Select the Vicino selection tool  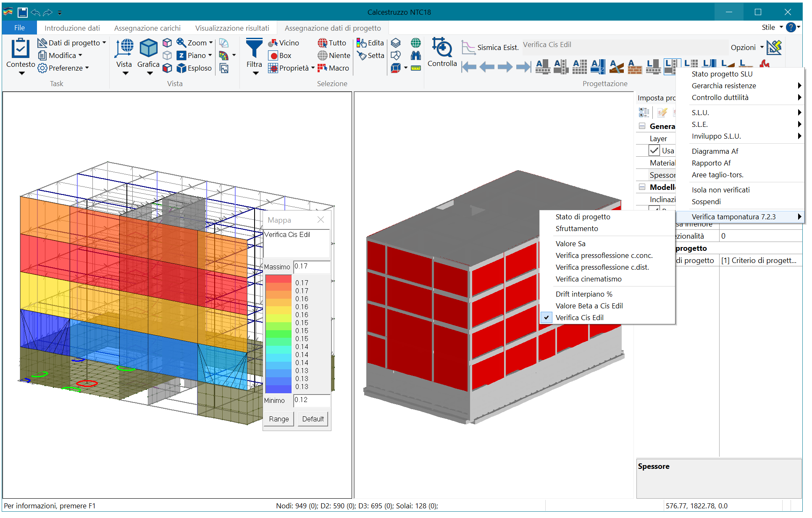tap(284, 43)
